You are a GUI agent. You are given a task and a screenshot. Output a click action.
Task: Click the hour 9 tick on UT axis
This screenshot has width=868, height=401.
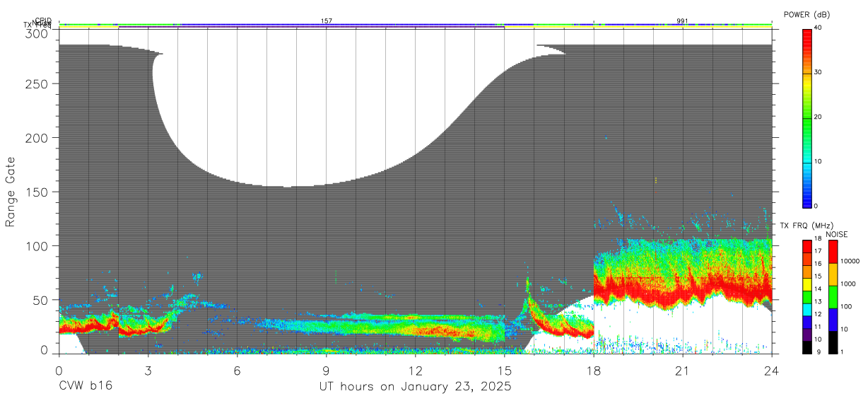(x=326, y=370)
